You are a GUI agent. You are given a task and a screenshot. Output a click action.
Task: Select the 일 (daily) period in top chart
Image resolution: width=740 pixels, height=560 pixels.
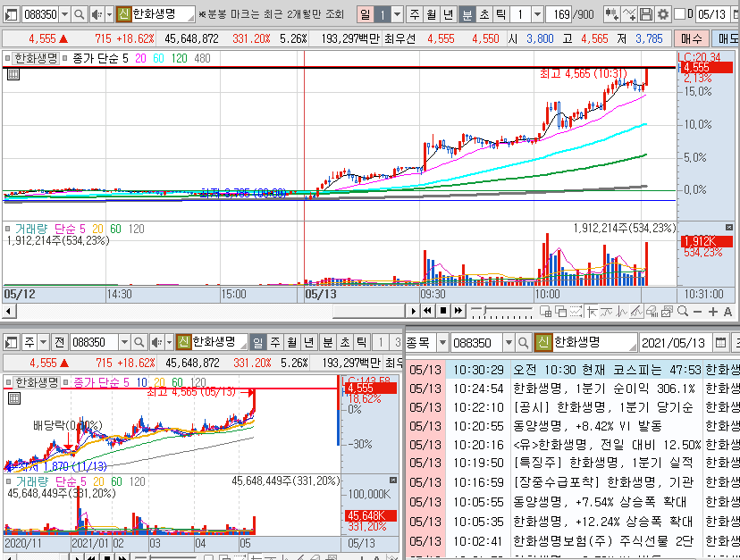[x=365, y=14]
